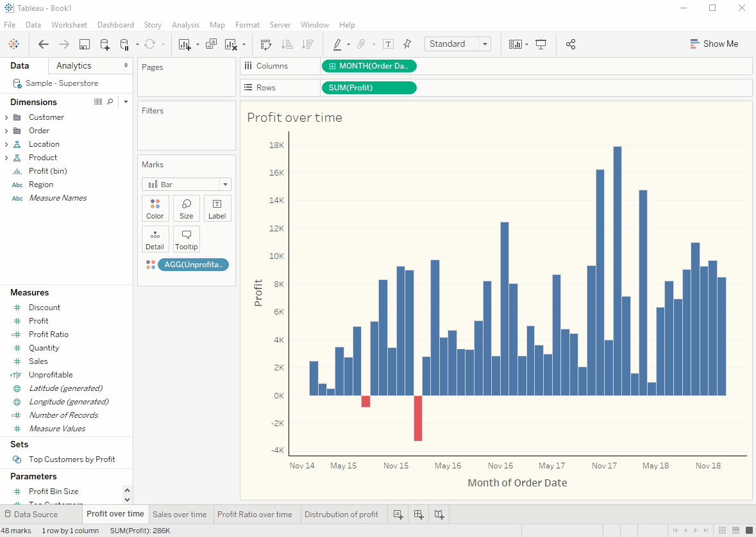Open the Color card in Marks
Screen dimensions: 756x537
coord(155,208)
